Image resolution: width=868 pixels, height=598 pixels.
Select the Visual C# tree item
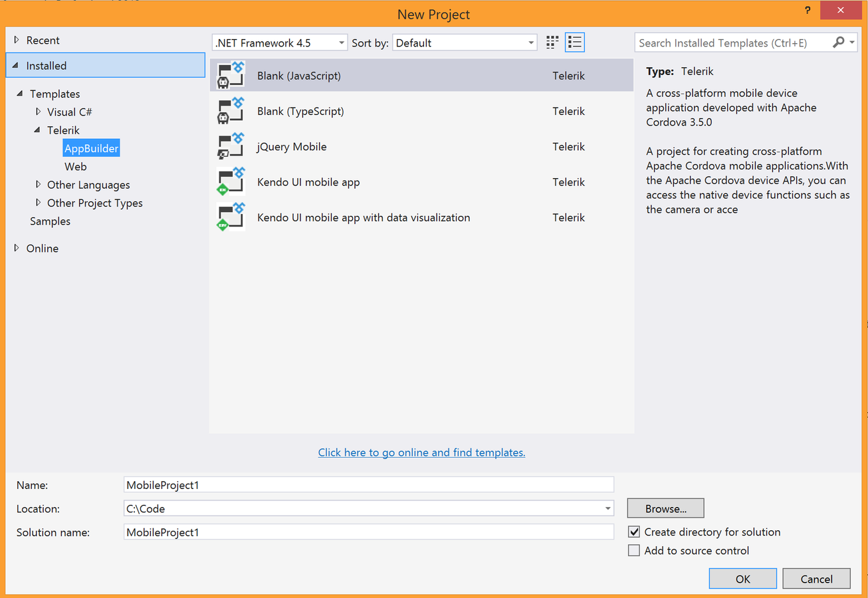(x=70, y=112)
